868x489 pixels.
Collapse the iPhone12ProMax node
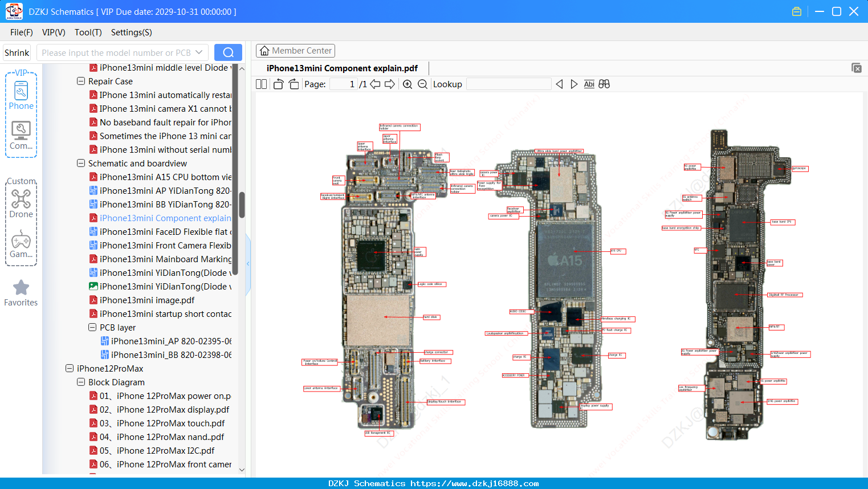pos(70,369)
